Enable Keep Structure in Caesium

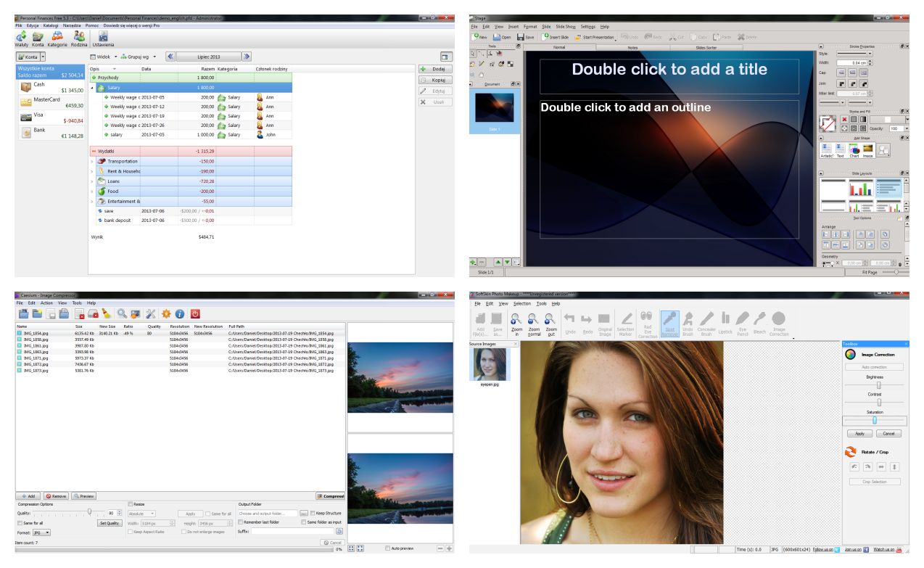[313, 513]
